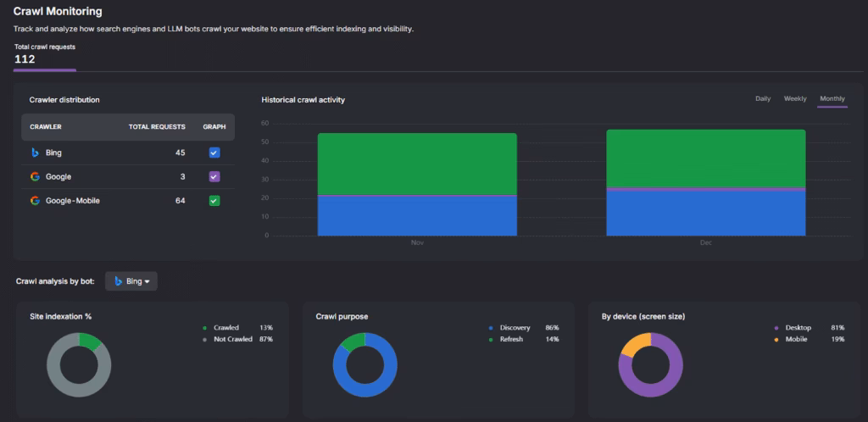The width and height of the screenshot is (868, 422).
Task: Click the green Crawled legend dot
Action: pos(204,328)
